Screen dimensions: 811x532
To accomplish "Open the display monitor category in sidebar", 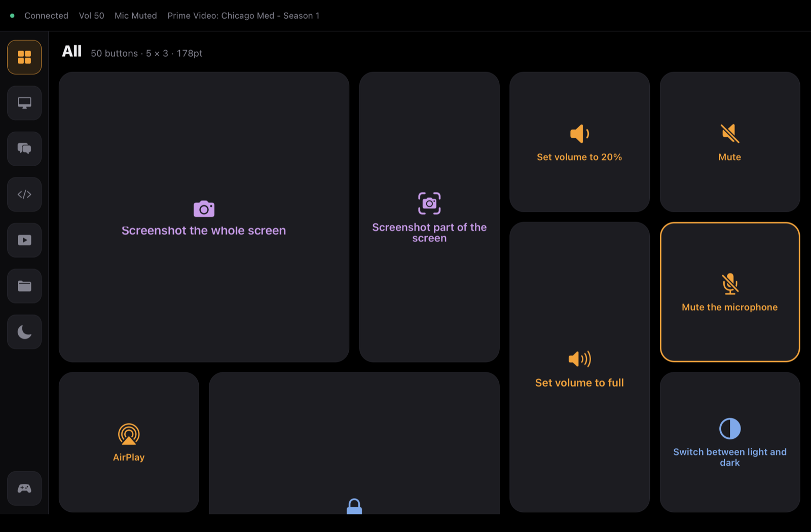I will pos(24,103).
